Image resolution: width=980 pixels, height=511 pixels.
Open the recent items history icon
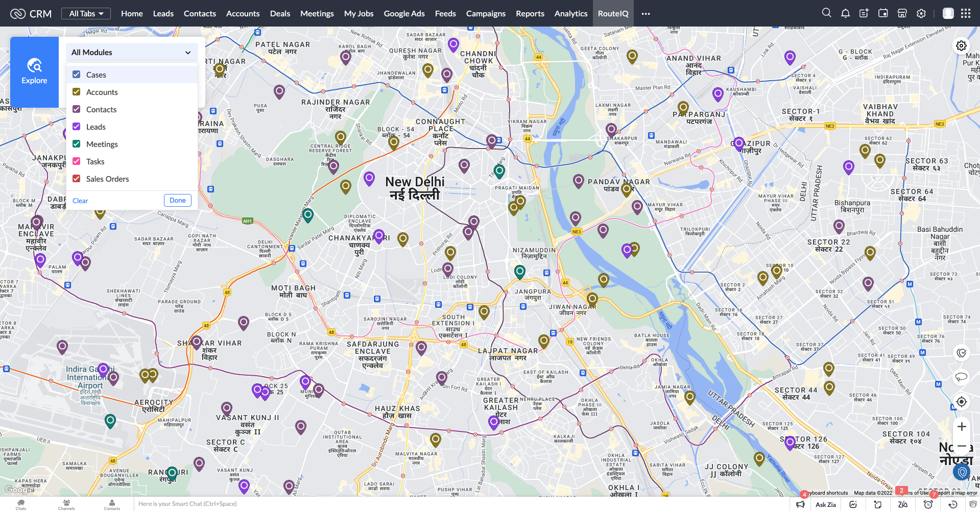(x=953, y=504)
